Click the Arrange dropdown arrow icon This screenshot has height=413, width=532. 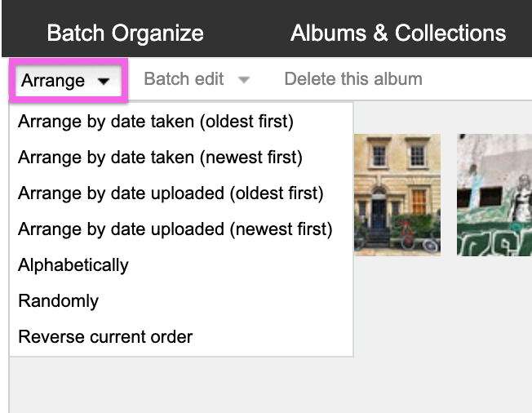click(104, 81)
